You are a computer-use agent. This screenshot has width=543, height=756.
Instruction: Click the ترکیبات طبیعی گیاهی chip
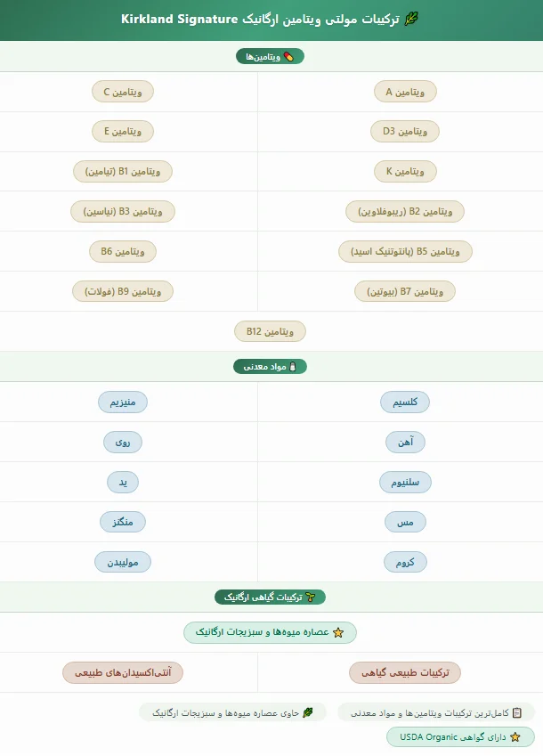pos(405,672)
